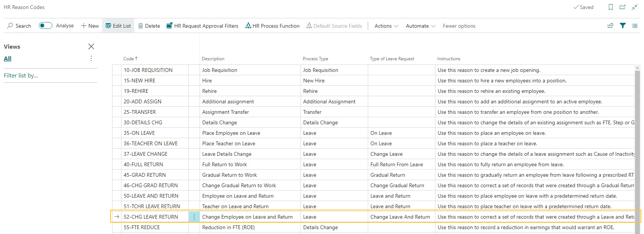Screen dimensions: 644x234
Task: Click the vertical scrollbar of the list
Action: 637,150
